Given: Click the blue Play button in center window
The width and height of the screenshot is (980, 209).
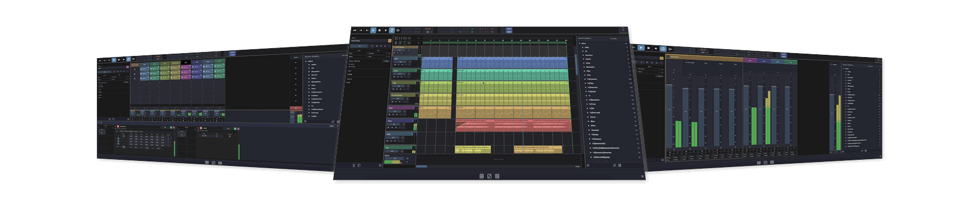Looking at the screenshot, I should click(373, 30).
